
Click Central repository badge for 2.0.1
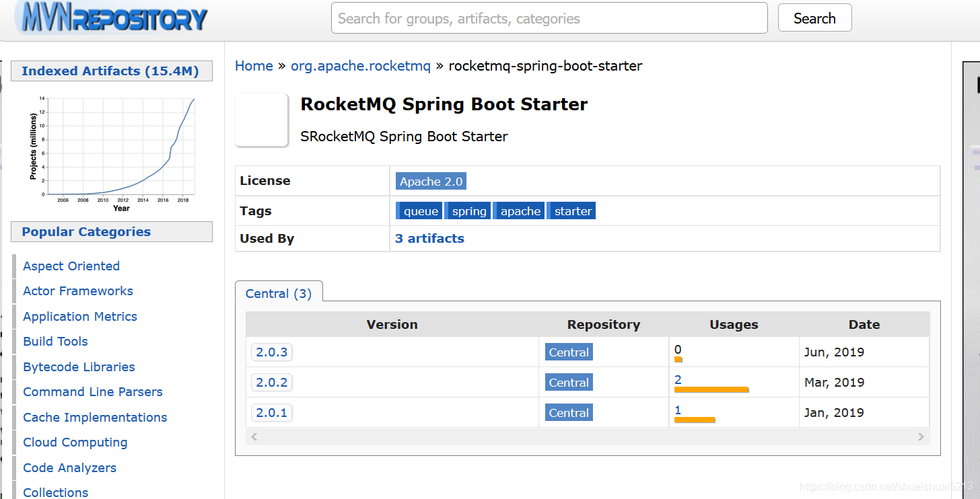click(569, 412)
